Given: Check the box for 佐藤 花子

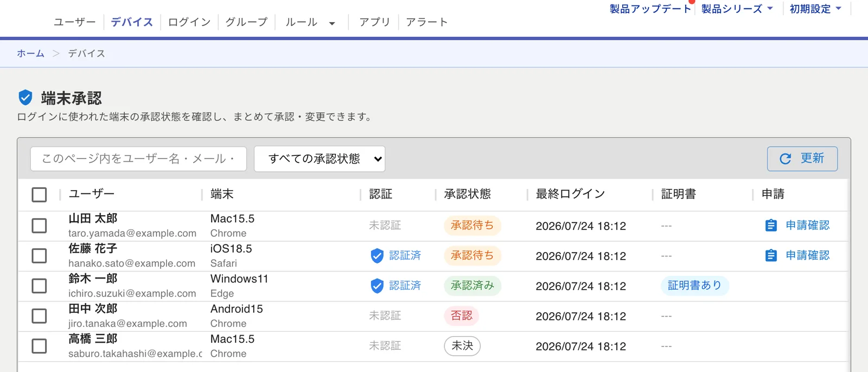Looking at the screenshot, I should 39,255.
